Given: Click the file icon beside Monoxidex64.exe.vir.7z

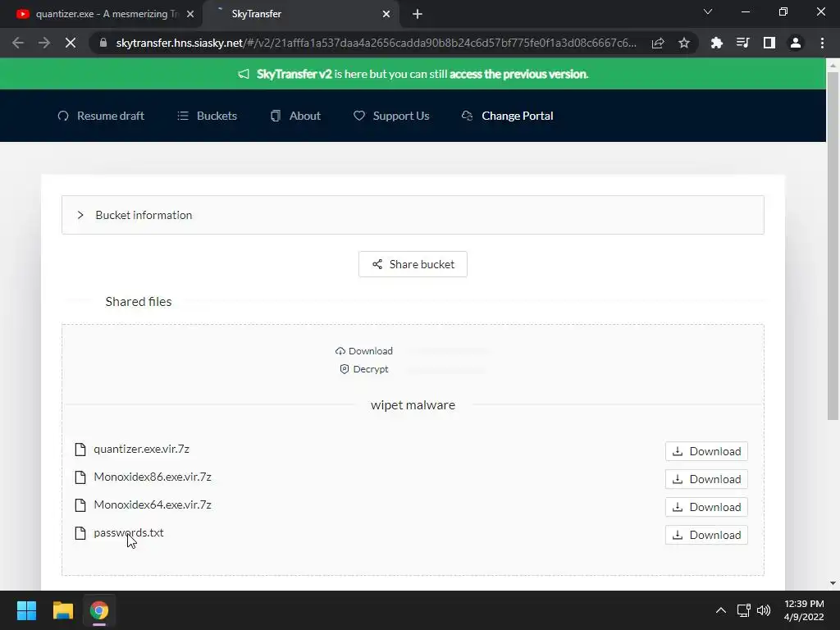Looking at the screenshot, I should pyautogui.click(x=80, y=504).
